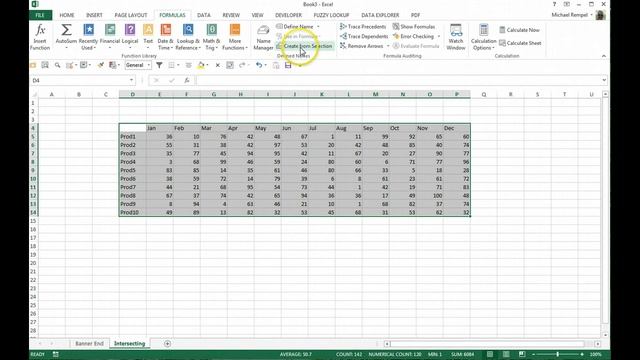The height and width of the screenshot is (360, 640).
Task: Select the Banner End sheet tab
Action: coord(89,344)
